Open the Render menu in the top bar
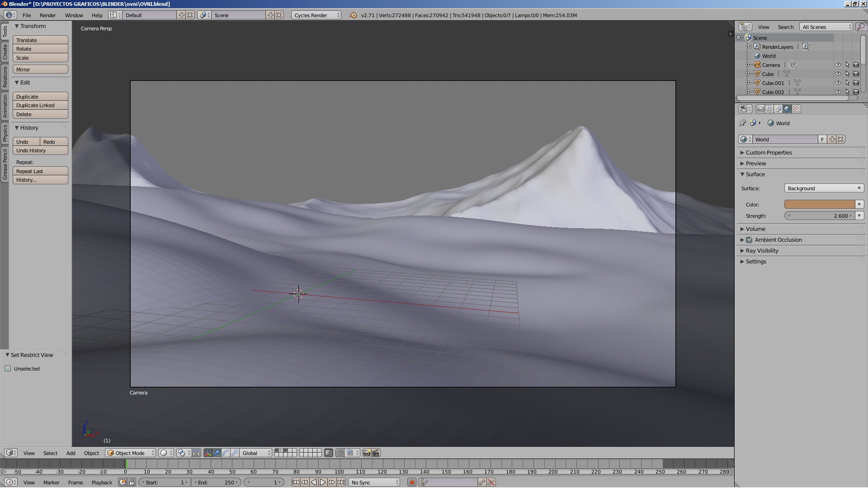Image resolution: width=868 pixels, height=488 pixels. coord(47,15)
